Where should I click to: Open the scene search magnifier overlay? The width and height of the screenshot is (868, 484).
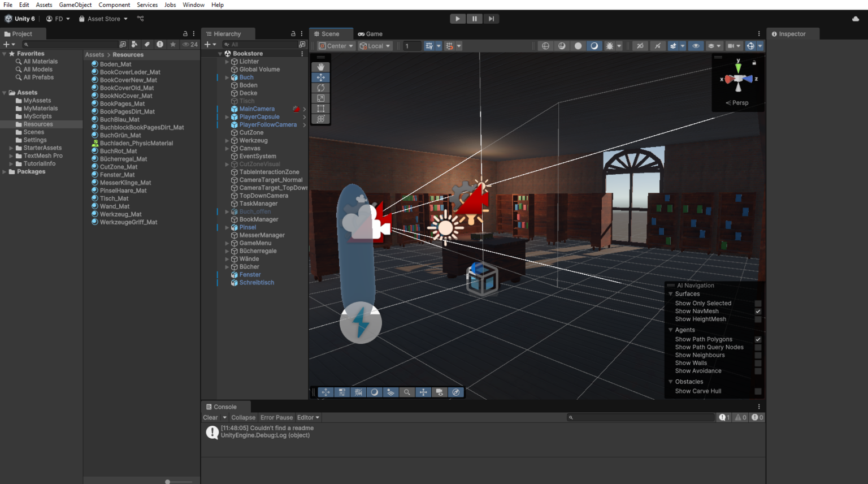coord(407,392)
